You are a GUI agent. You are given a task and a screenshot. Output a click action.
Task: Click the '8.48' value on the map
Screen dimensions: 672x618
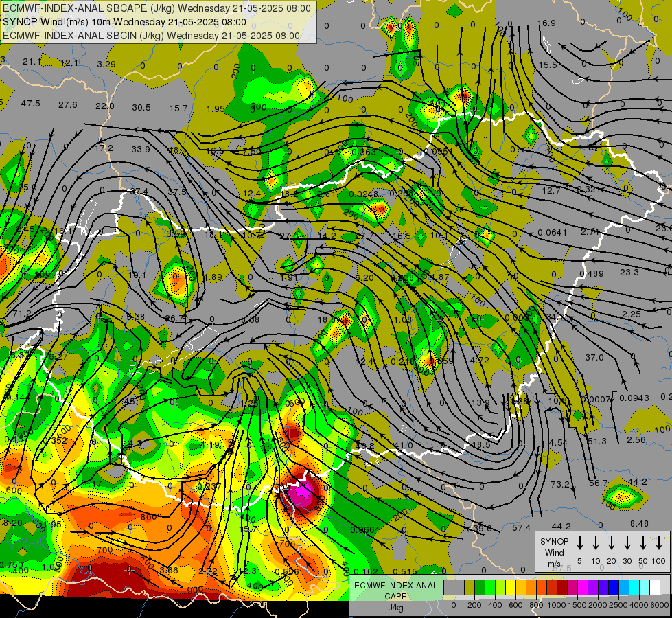(x=640, y=523)
